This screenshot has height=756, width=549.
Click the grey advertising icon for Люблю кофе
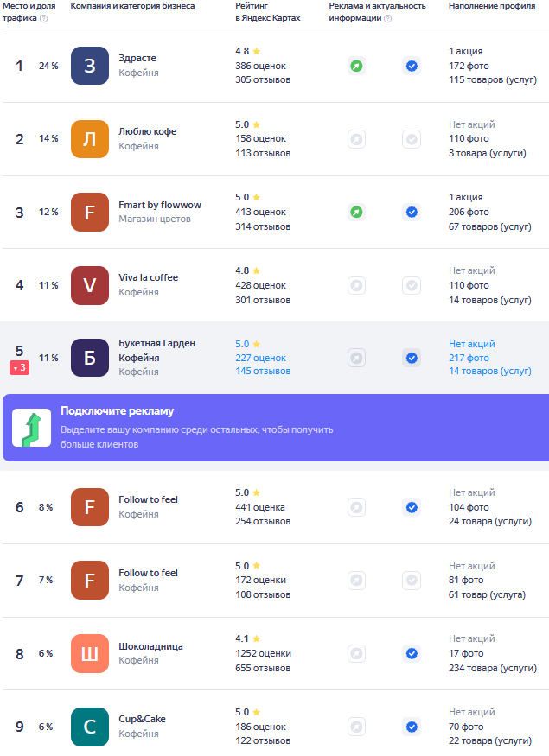pyautogui.click(x=356, y=139)
